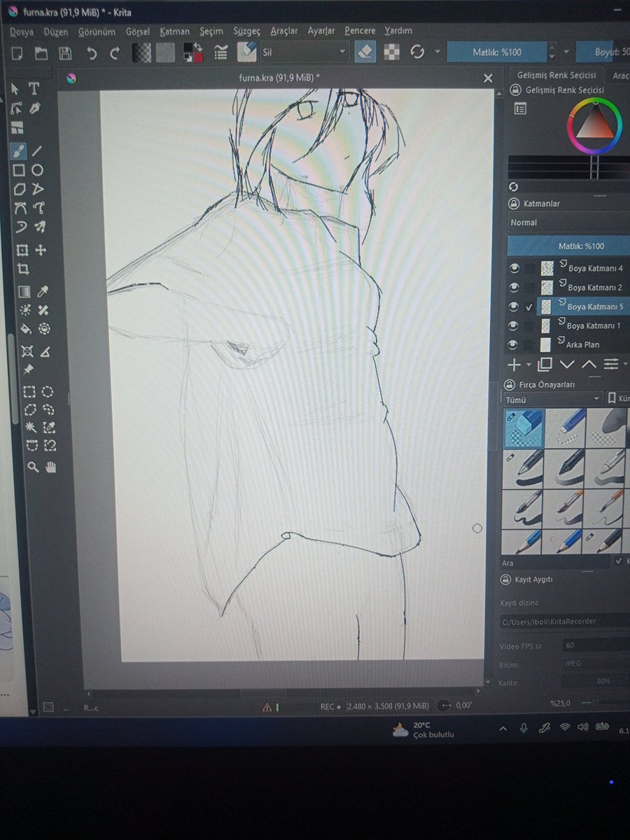
Task: Select the Rectangle shape tool
Action: (x=19, y=170)
